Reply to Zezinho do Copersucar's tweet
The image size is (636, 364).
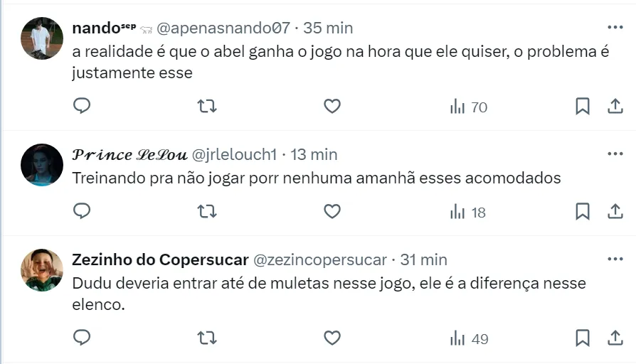pos(82,338)
